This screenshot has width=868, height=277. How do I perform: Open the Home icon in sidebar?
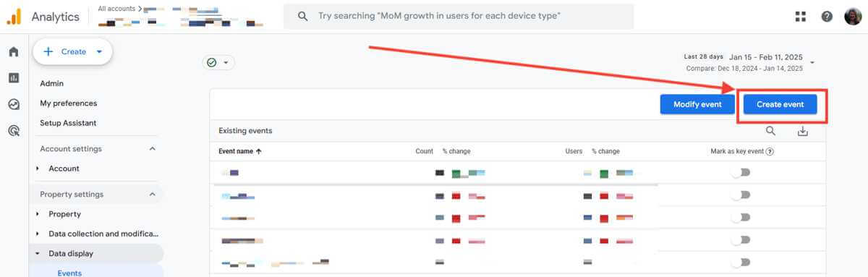[13, 52]
